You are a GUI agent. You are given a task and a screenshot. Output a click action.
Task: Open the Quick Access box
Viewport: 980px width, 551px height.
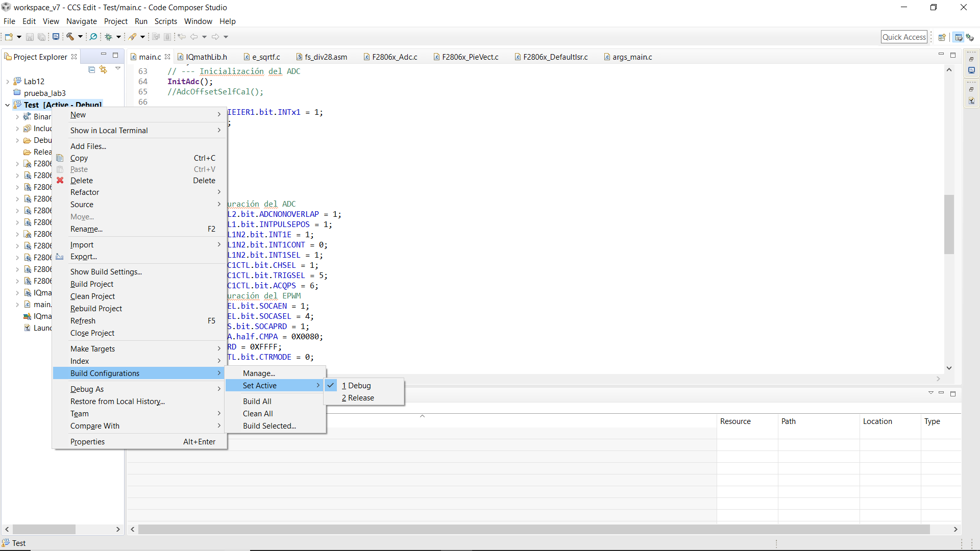click(904, 36)
